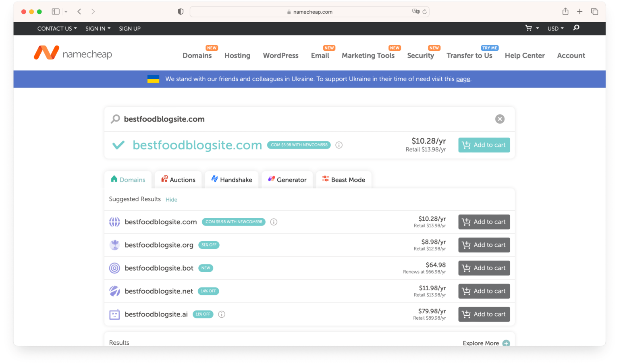
Task: Click the info icon next to NEWCOM598 promo
Action: click(339, 145)
